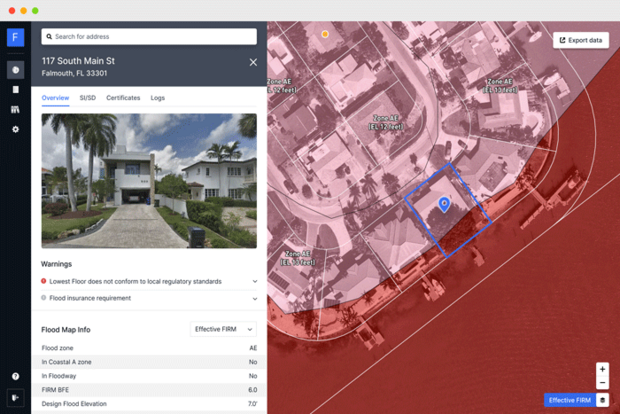This screenshot has width=620, height=414.
Task: Click the AE flood zone value
Action: [253, 348]
